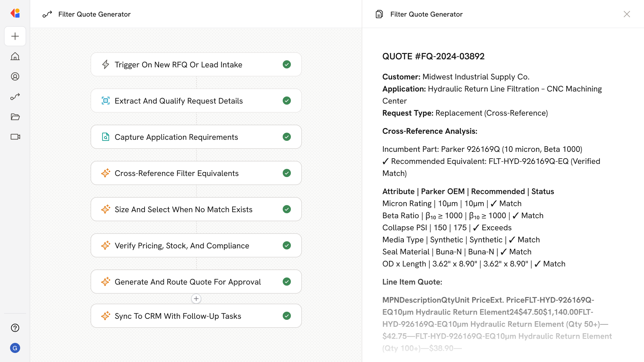Select Generate And Route Quote For Approval
This screenshot has width=644, height=362.
coord(187,282)
